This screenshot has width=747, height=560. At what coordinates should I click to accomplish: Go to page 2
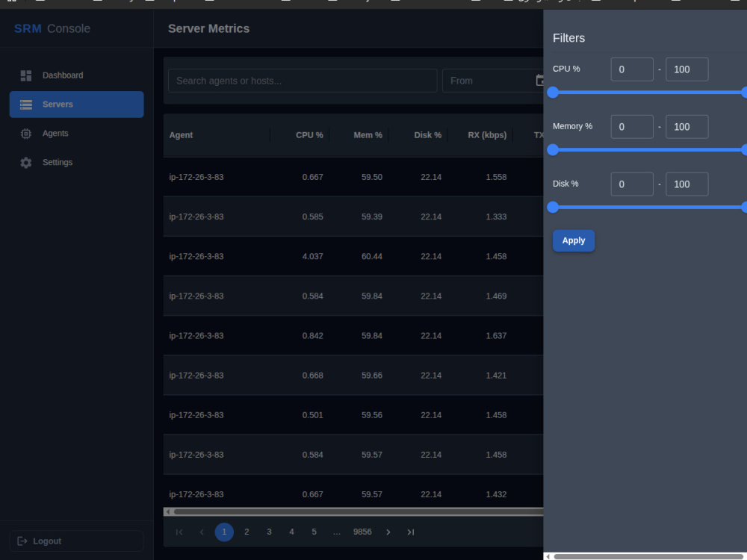click(247, 532)
